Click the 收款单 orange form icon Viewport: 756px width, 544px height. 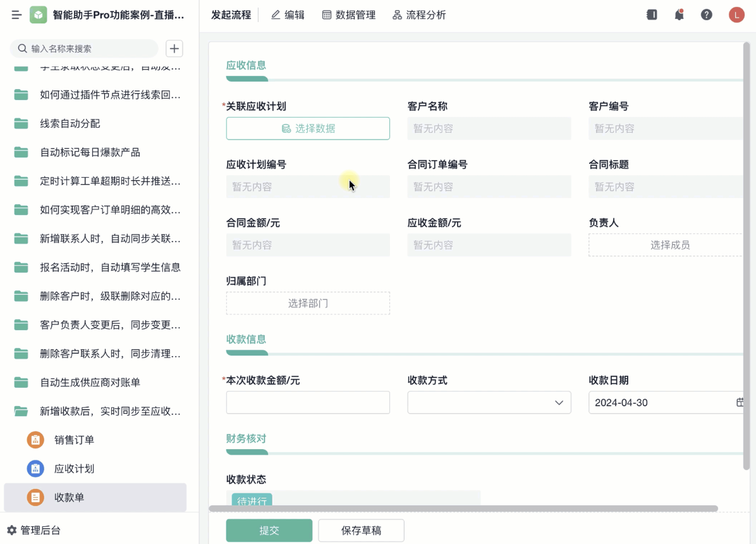pos(35,497)
